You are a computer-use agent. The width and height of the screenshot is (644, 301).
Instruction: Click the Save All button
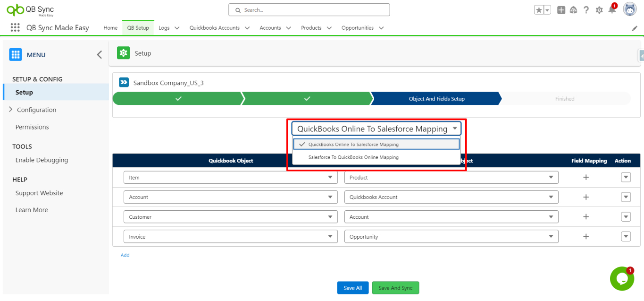(353, 288)
